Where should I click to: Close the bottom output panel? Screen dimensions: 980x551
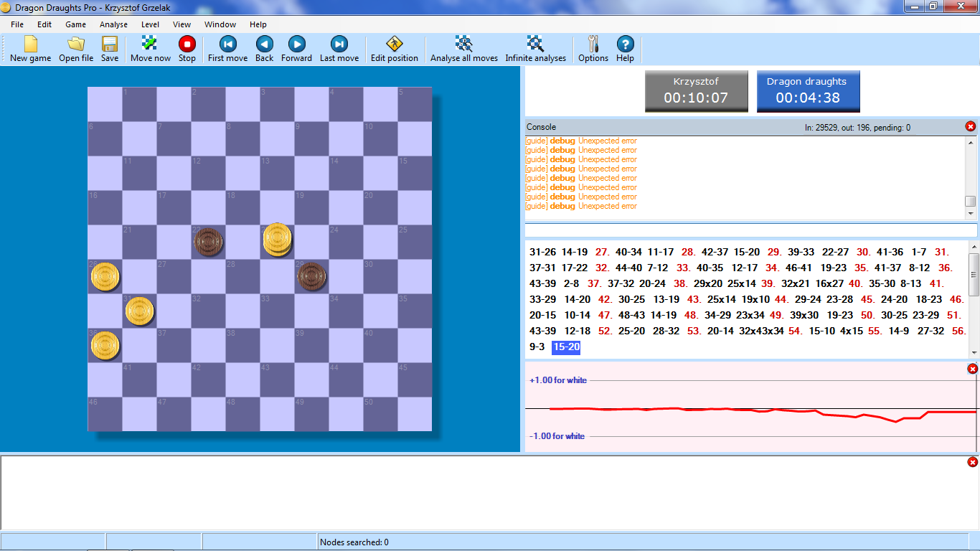coord(972,462)
